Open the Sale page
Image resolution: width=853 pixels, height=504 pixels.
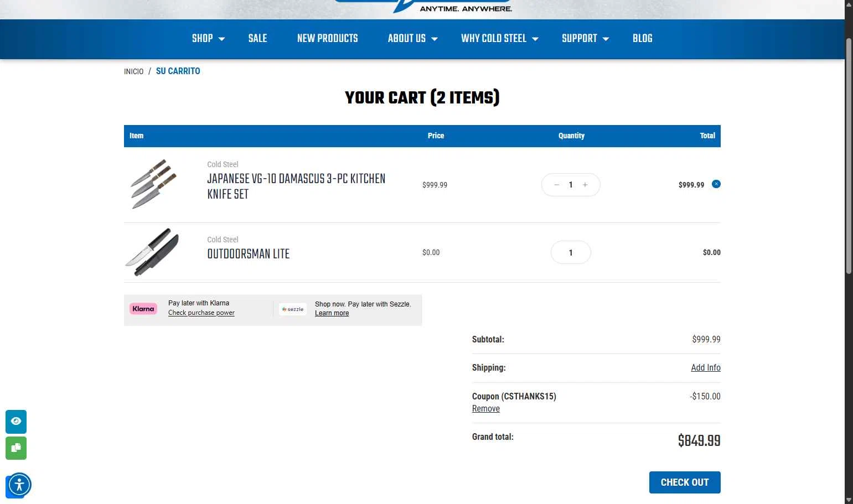point(257,38)
